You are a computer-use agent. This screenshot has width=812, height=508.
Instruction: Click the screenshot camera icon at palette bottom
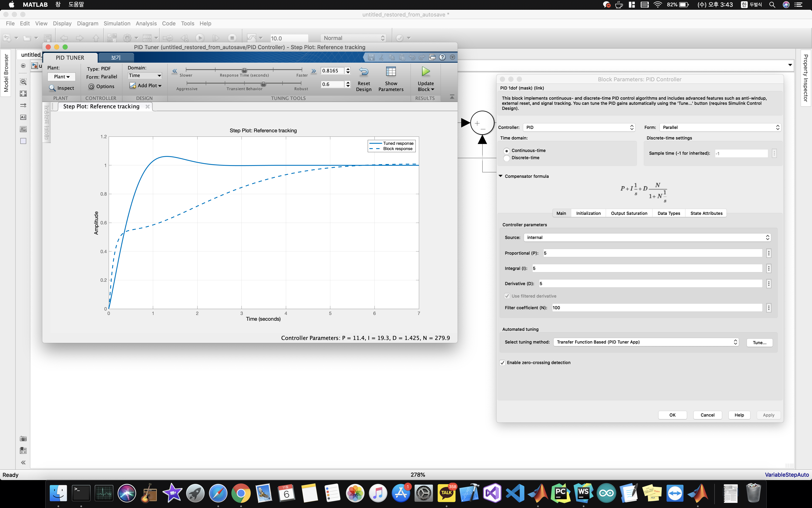(23, 438)
